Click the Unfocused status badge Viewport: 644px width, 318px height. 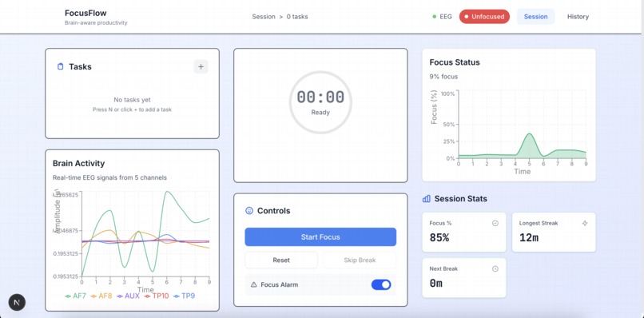coord(484,17)
